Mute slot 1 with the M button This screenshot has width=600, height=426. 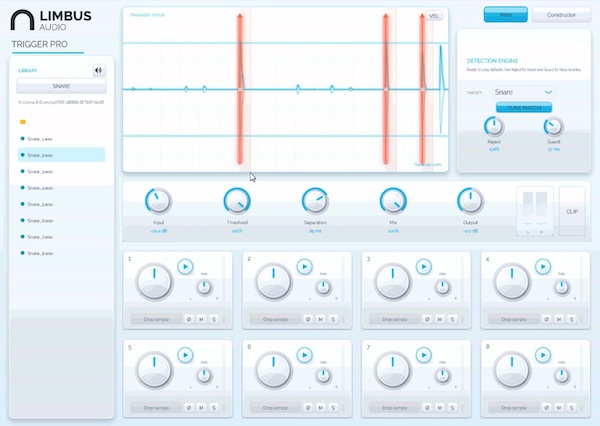201,319
